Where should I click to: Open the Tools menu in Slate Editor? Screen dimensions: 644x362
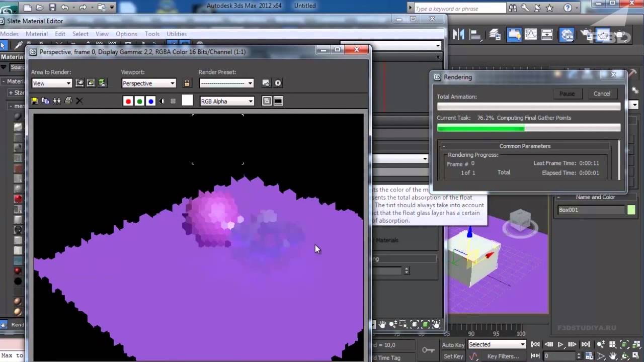click(152, 34)
